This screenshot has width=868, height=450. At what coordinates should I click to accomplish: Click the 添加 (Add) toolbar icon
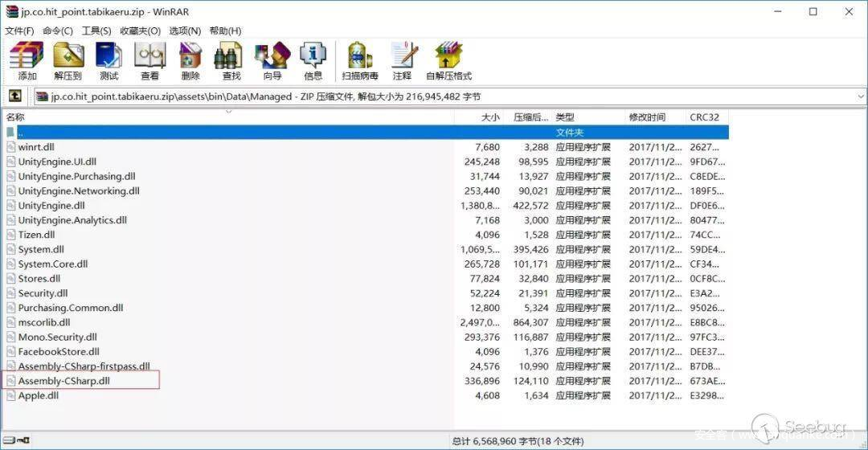[x=27, y=60]
